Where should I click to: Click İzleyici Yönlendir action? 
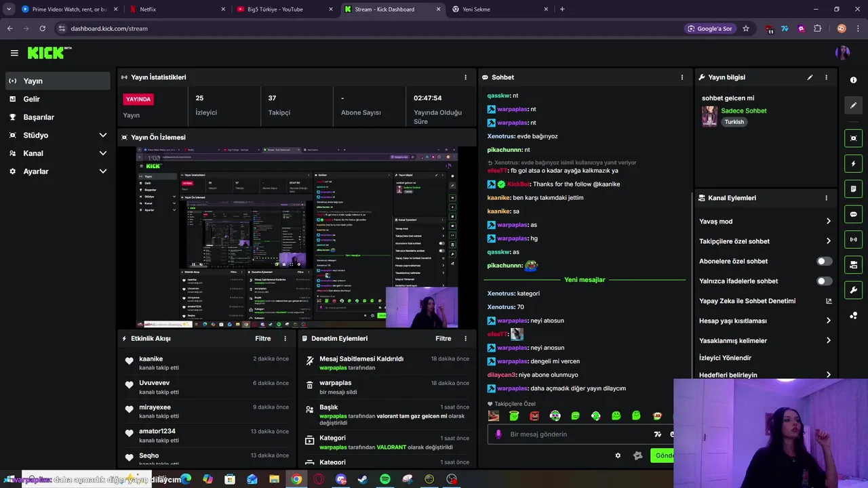pos(725,358)
